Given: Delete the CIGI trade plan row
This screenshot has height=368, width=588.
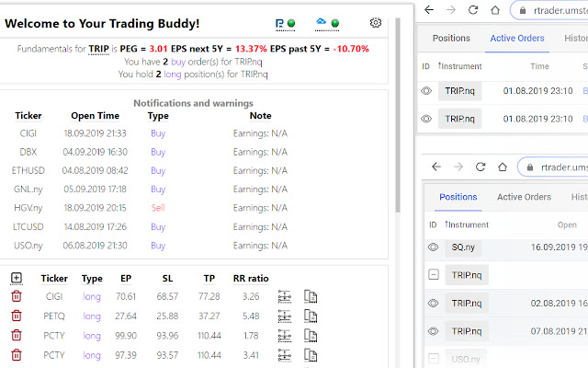Looking at the screenshot, I should click(x=17, y=296).
